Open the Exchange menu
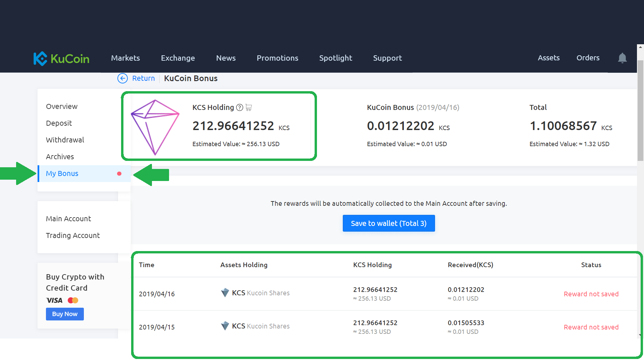The image size is (644, 362). point(178,58)
